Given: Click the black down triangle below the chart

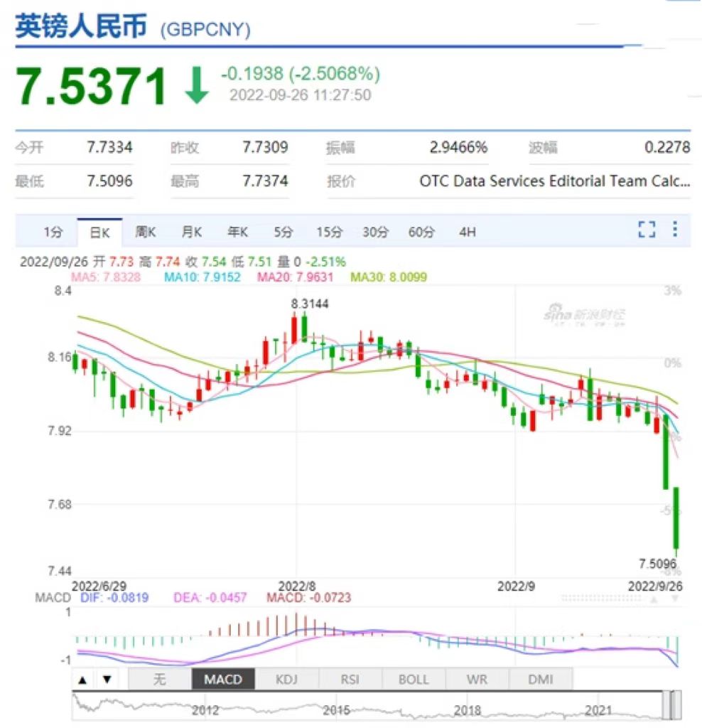Looking at the screenshot, I should coord(107,679).
